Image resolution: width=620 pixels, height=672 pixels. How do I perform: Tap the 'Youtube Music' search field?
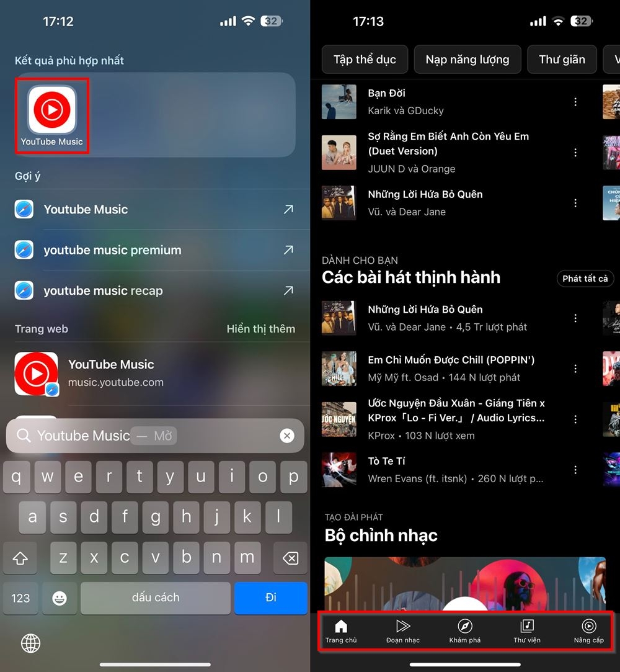coord(155,436)
